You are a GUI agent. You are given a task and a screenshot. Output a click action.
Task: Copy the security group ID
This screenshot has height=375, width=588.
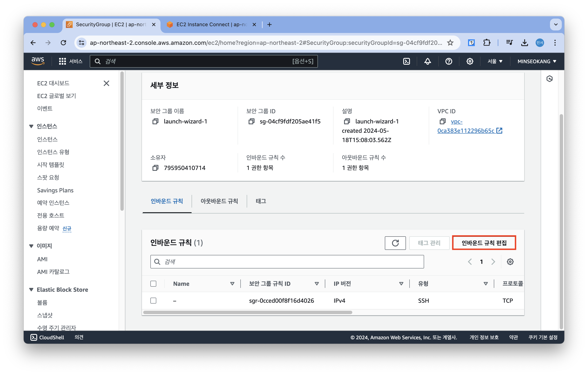(x=251, y=122)
